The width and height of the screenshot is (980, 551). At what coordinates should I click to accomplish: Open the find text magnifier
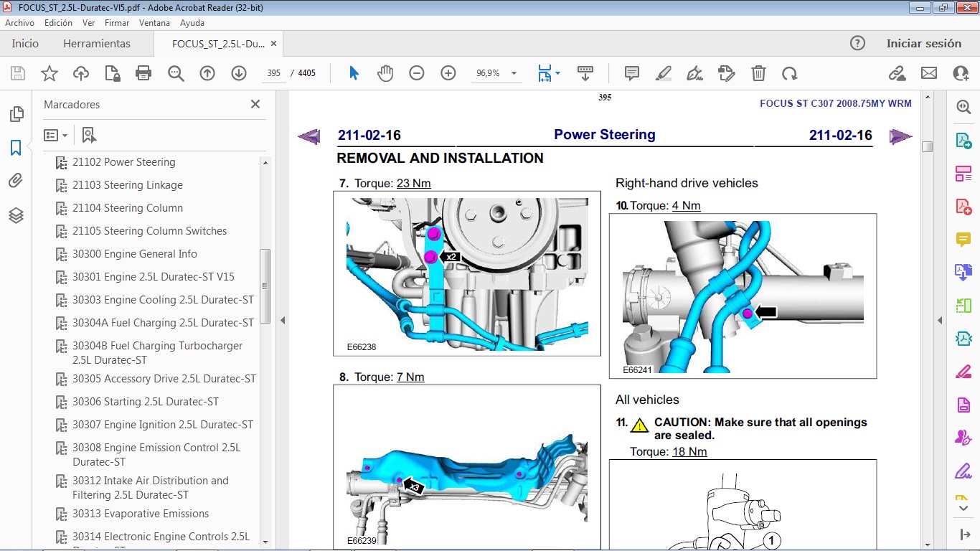point(176,73)
